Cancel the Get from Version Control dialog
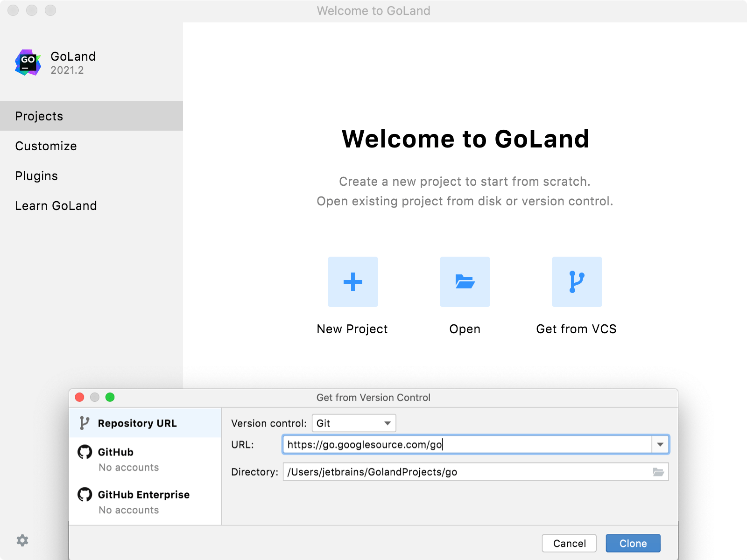The height and width of the screenshot is (560, 747). [x=568, y=543]
